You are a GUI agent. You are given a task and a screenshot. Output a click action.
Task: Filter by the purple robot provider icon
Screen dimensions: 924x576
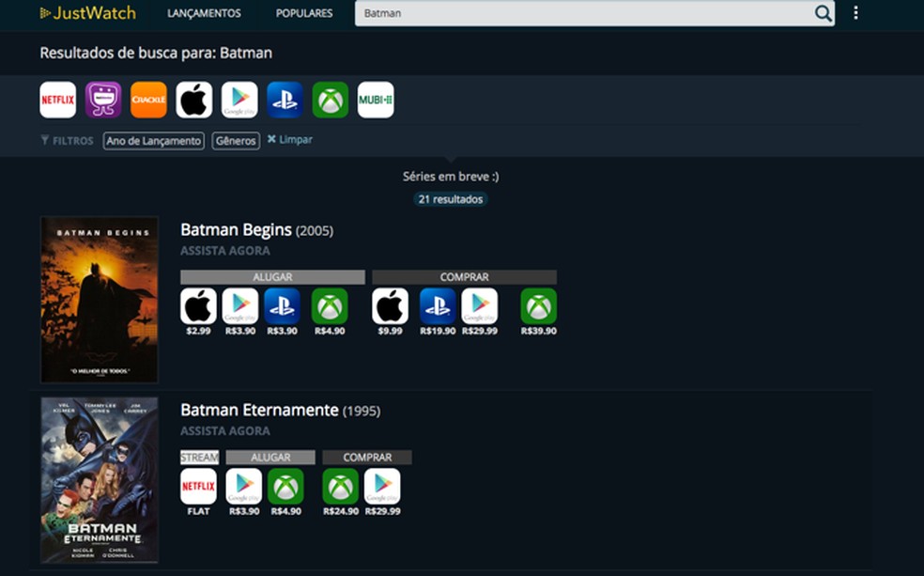(103, 100)
